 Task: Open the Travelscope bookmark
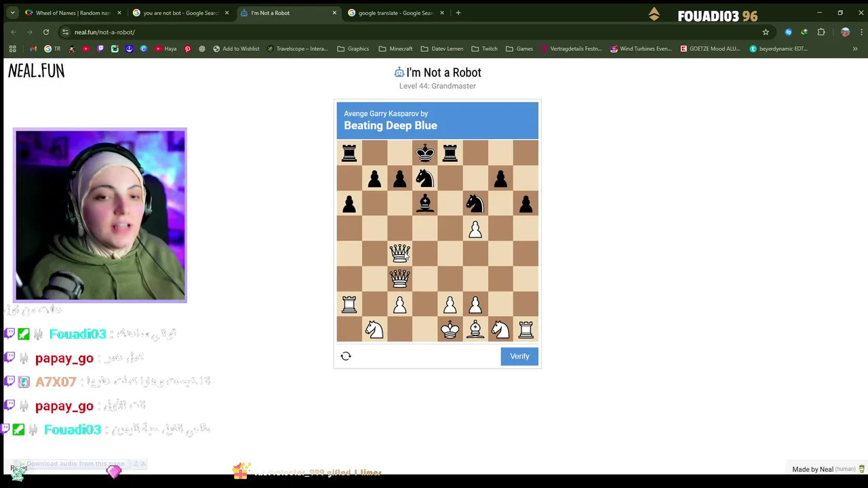297,49
